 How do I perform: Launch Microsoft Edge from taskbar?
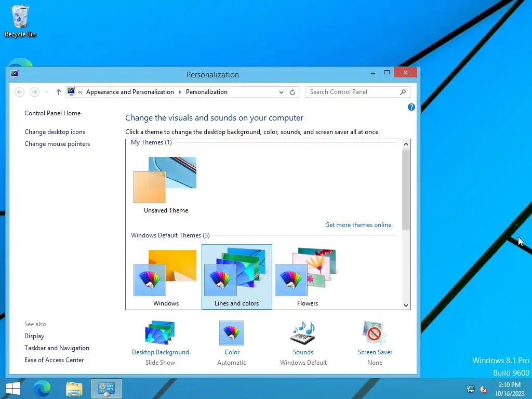point(42,389)
